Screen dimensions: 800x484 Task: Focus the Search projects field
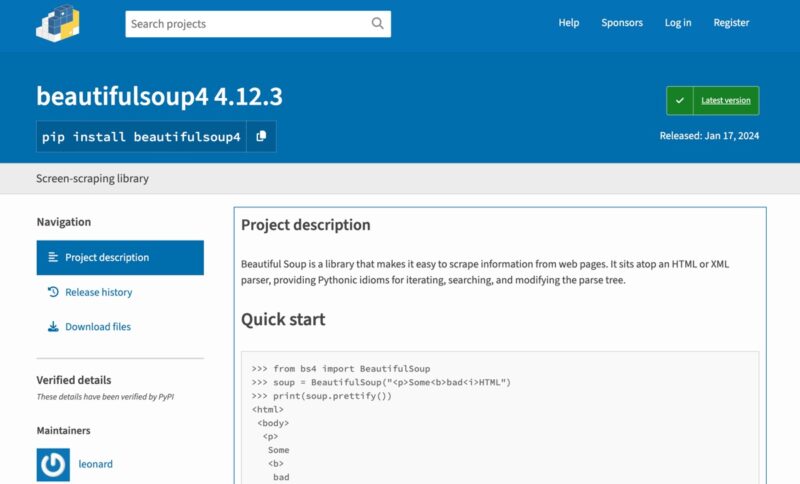click(258, 24)
